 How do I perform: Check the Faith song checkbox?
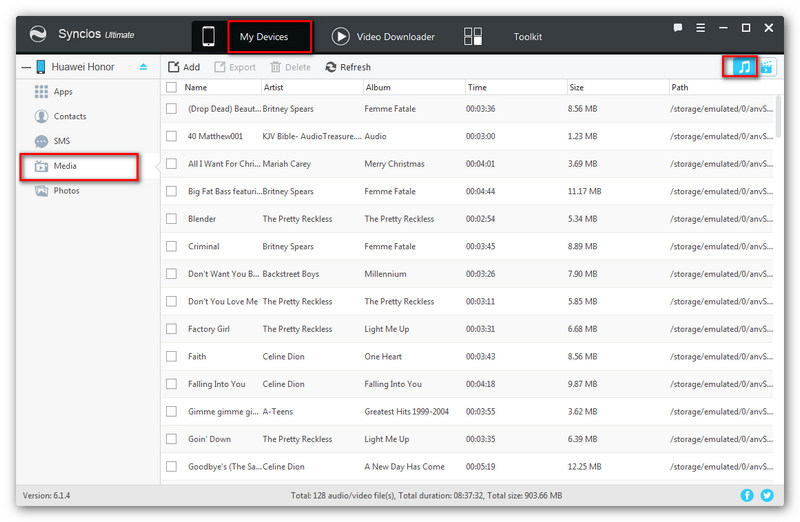(x=171, y=357)
